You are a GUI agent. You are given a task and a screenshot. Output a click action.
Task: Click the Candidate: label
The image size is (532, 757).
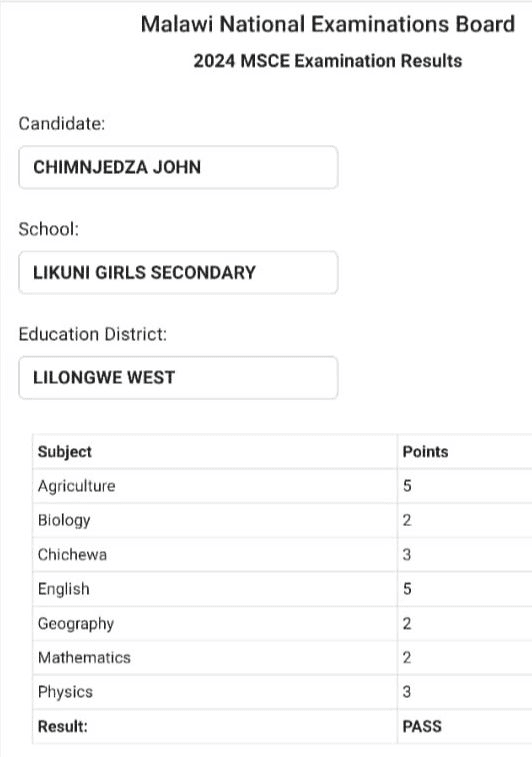click(62, 124)
